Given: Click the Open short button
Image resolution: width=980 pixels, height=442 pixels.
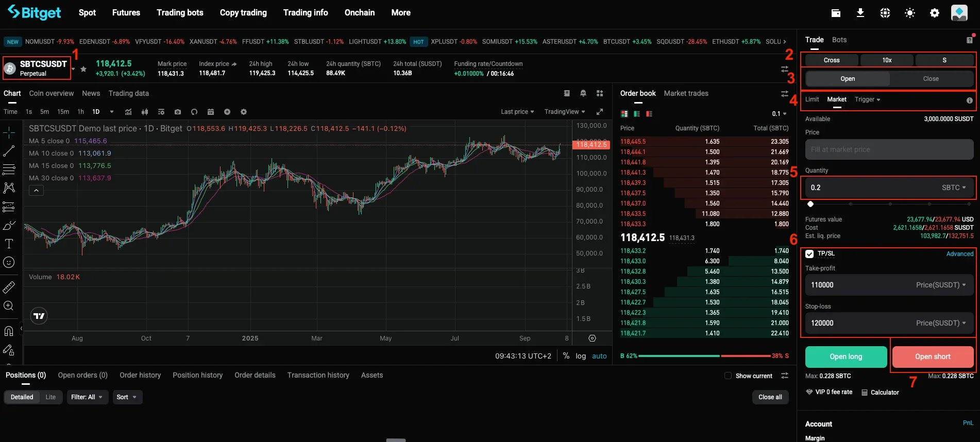Looking at the screenshot, I should (933, 356).
